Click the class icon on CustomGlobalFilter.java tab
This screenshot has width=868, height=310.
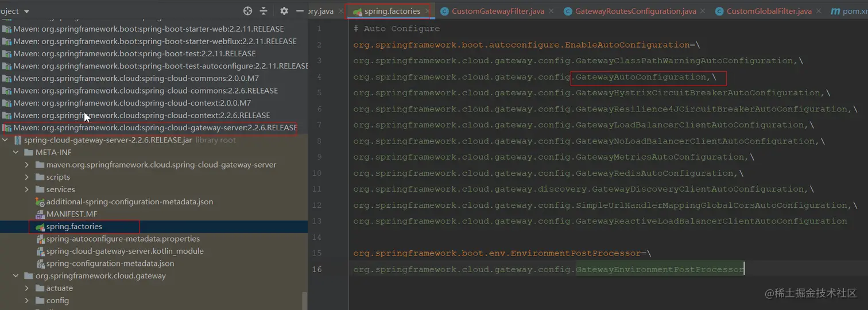point(719,11)
